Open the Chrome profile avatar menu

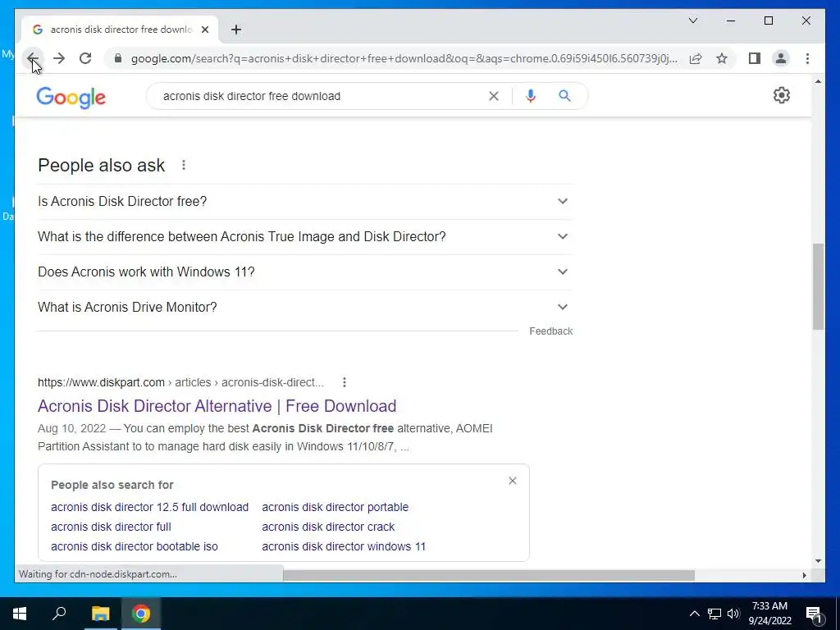781,58
